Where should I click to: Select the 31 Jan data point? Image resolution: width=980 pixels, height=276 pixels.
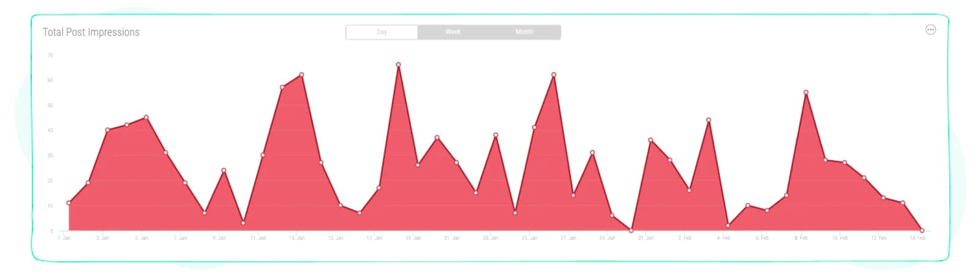[650, 140]
